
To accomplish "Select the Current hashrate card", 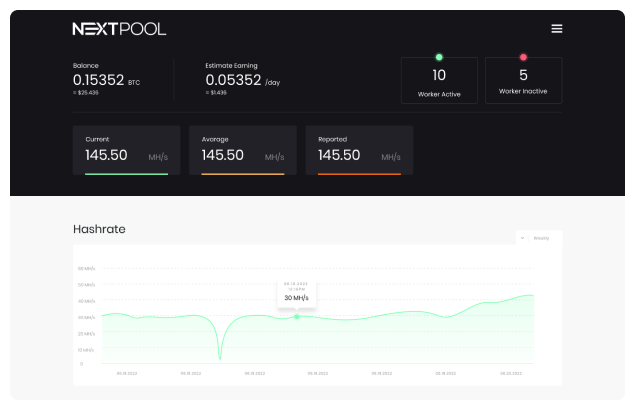I will coord(126,150).
